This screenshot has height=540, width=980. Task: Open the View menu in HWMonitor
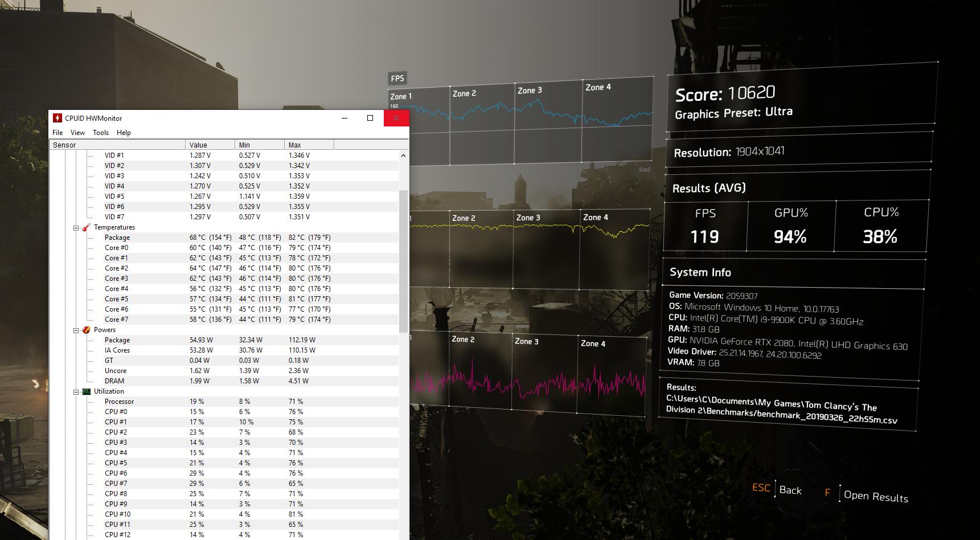(x=77, y=133)
